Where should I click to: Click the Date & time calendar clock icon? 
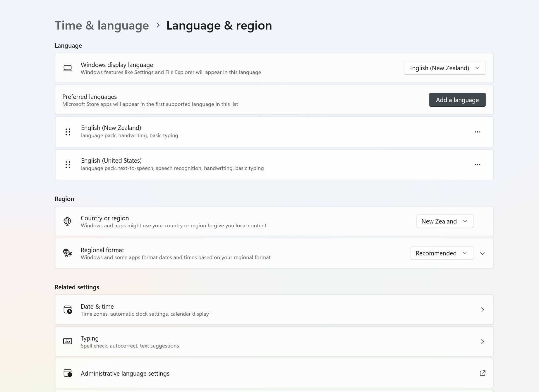pyautogui.click(x=68, y=310)
